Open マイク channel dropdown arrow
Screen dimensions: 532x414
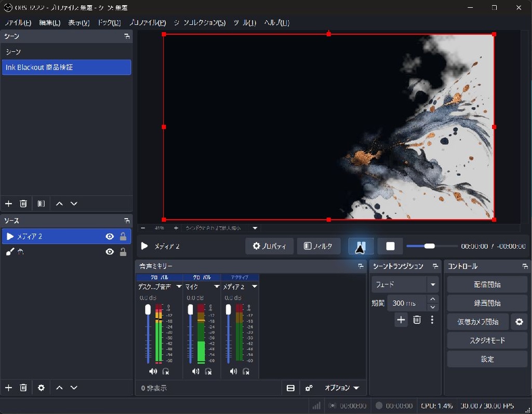click(217, 287)
